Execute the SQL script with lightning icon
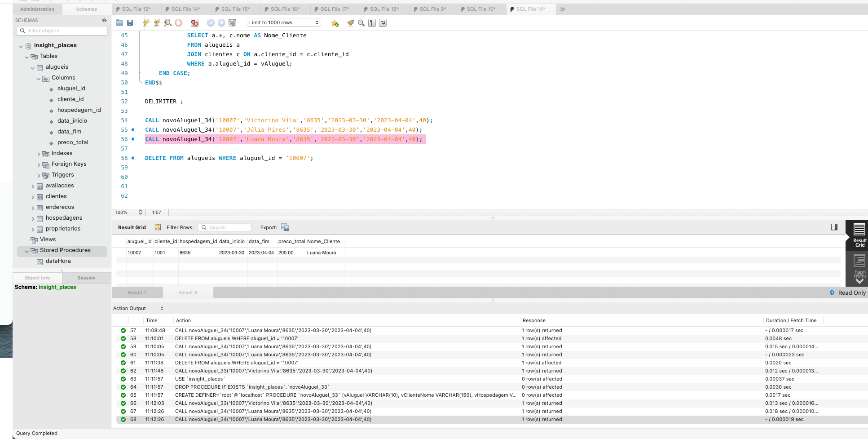 [146, 23]
